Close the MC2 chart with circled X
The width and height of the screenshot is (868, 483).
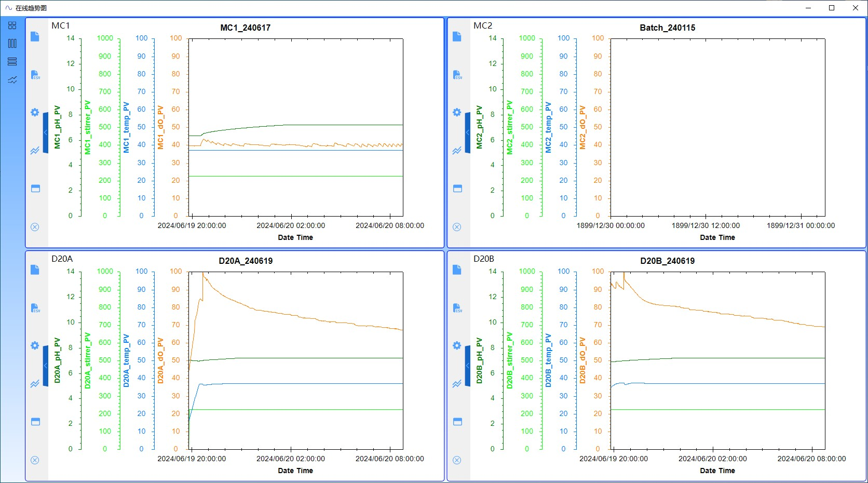pyautogui.click(x=457, y=227)
